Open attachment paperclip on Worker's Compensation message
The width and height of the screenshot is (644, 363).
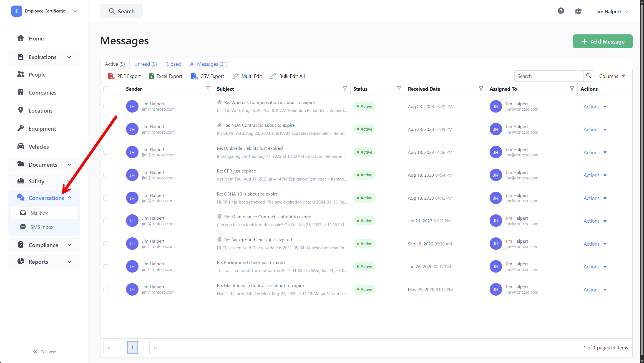pyautogui.click(x=219, y=102)
